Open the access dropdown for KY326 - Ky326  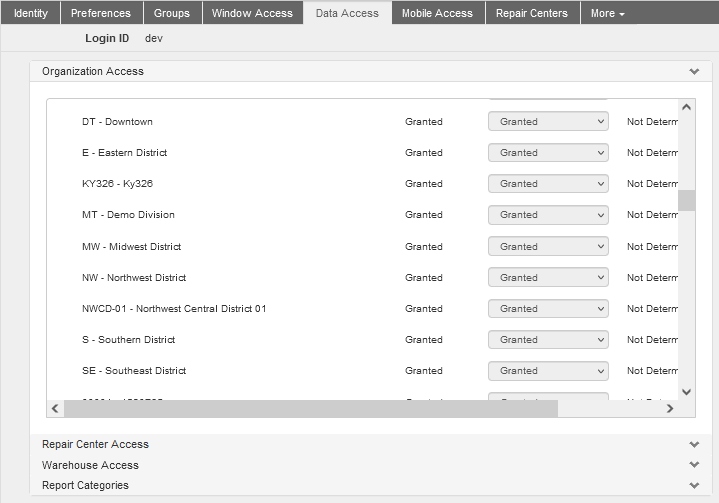click(x=548, y=184)
